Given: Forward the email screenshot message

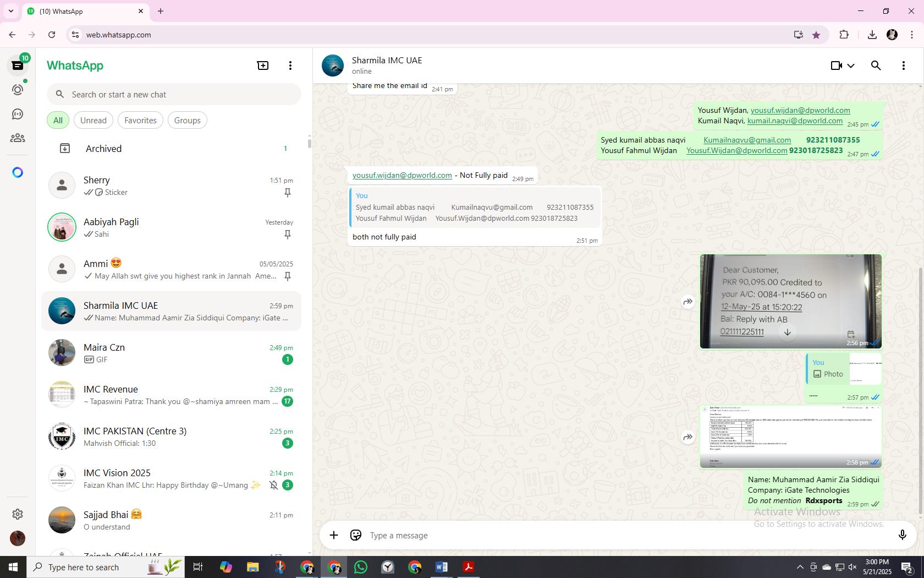Looking at the screenshot, I should (x=687, y=437).
